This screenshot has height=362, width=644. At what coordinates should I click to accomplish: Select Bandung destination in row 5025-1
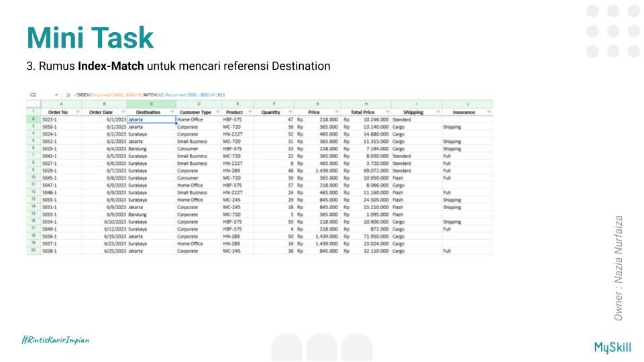tap(152, 149)
